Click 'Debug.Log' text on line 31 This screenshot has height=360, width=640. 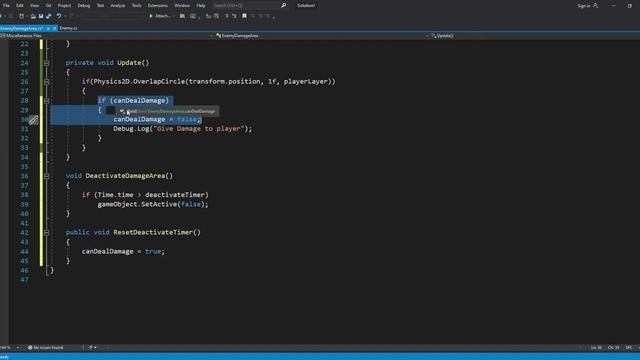click(131, 129)
